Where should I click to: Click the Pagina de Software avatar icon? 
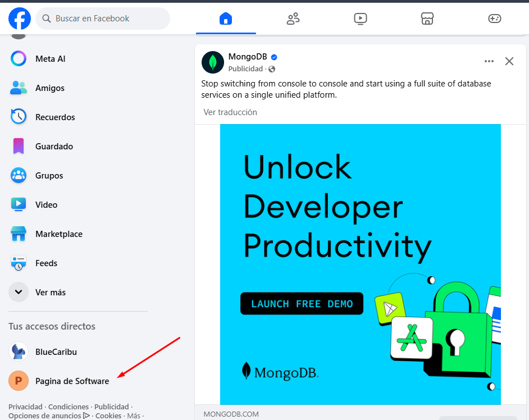19,381
